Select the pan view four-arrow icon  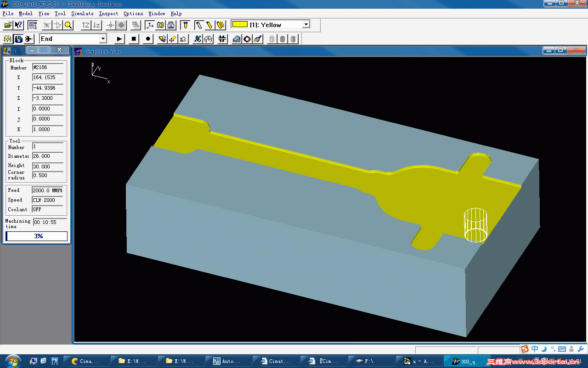57,25
